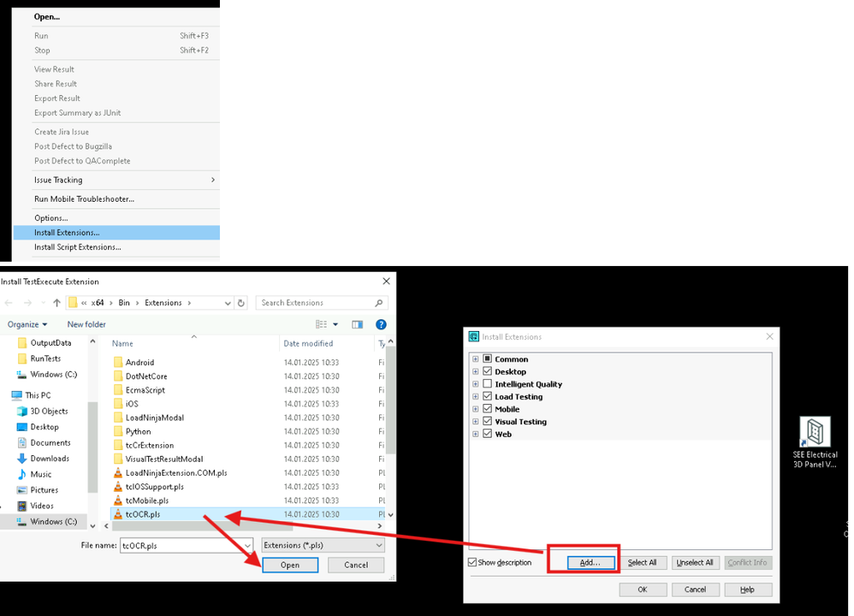Expand the Intelligent Quality tree node

pyautogui.click(x=476, y=384)
